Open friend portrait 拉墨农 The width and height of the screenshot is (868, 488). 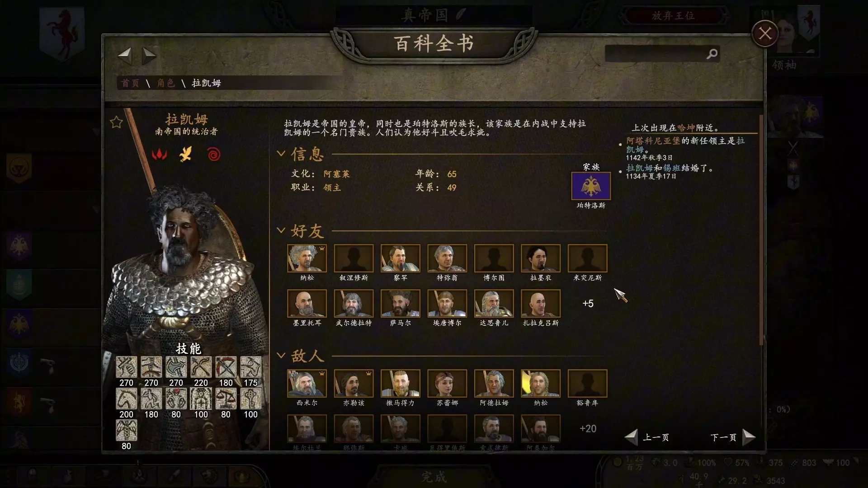(541, 258)
